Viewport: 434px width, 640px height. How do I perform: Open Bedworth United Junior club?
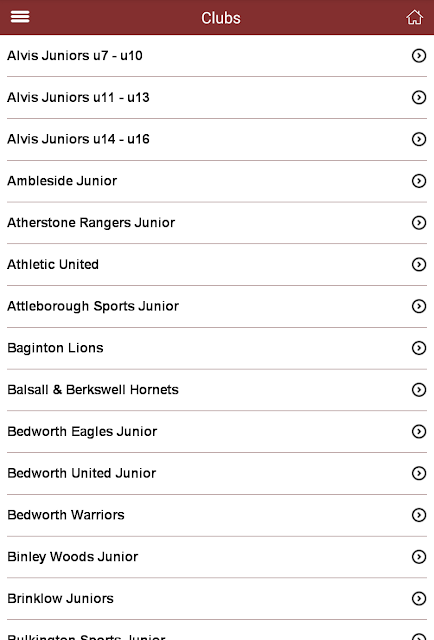click(217, 473)
